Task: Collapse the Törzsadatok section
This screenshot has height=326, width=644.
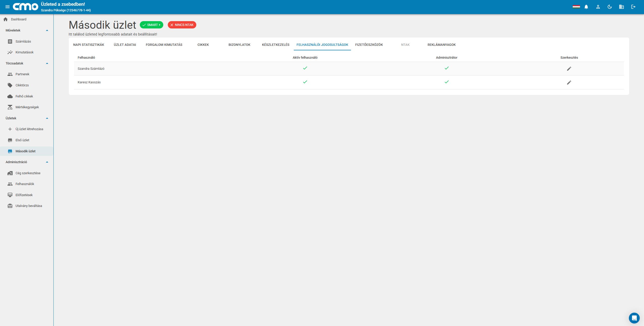Action: (x=47, y=63)
